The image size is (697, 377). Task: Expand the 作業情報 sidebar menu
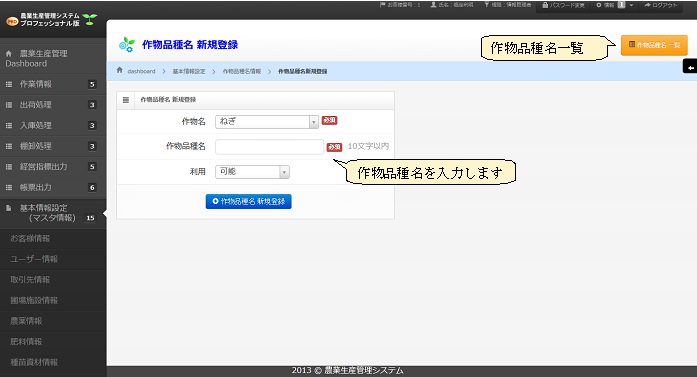click(x=52, y=84)
